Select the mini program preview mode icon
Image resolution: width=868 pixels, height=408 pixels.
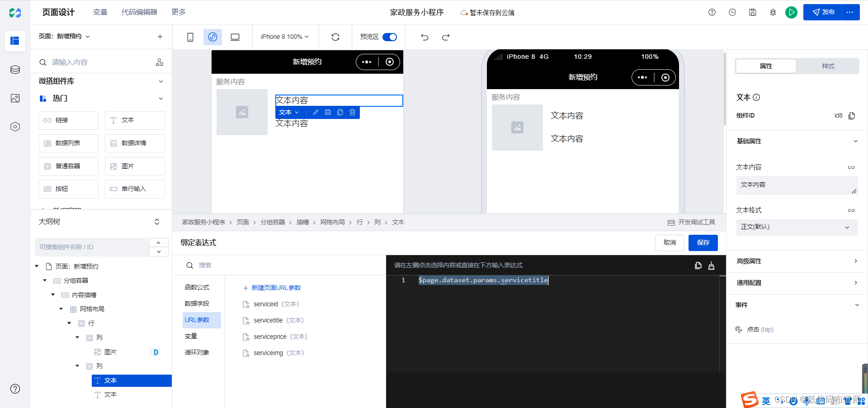(x=212, y=37)
